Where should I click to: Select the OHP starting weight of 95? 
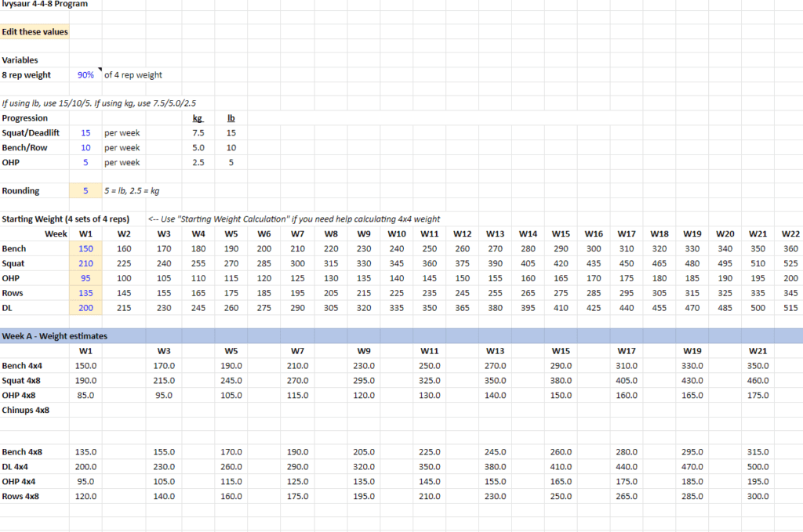coord(85,278)
